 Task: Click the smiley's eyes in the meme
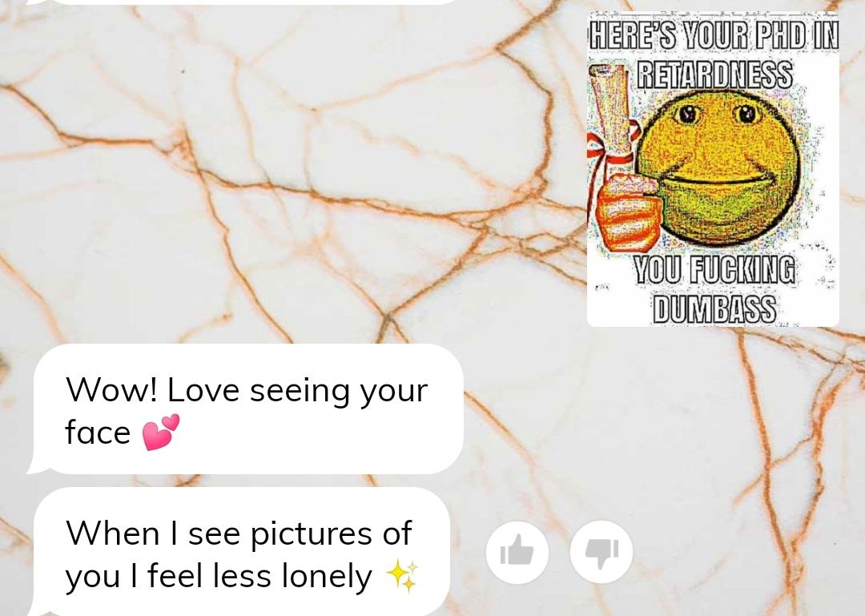[x=717, y=114]
